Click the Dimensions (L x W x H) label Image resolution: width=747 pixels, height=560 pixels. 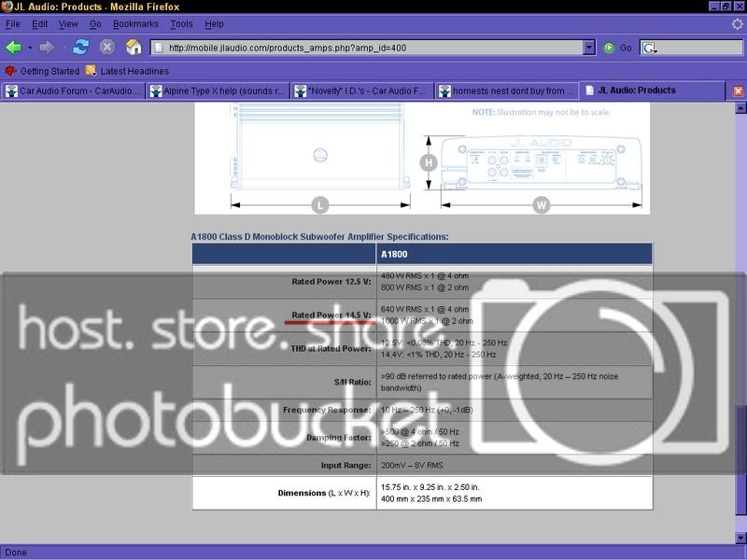pyautogui.click(x=324, y=493)
